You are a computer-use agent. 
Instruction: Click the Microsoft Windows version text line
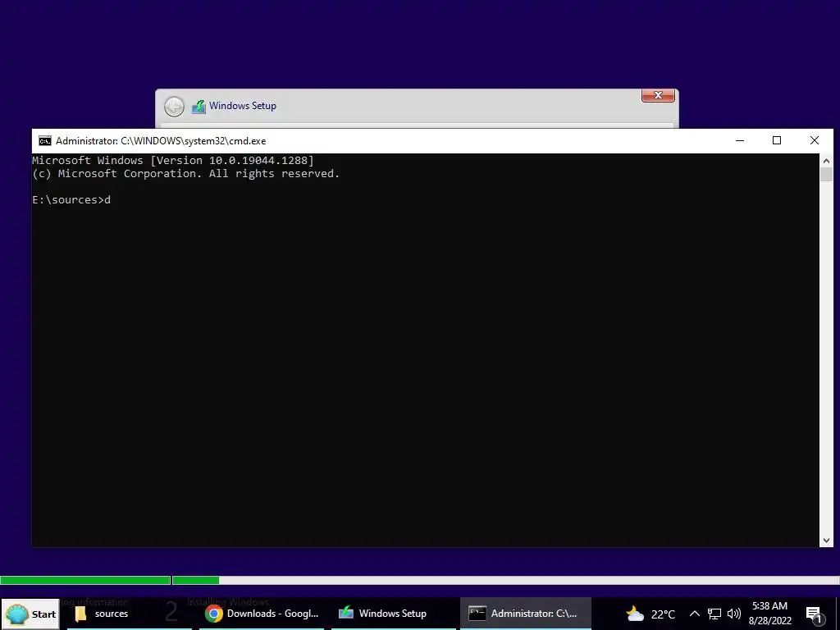pos(173,160)
